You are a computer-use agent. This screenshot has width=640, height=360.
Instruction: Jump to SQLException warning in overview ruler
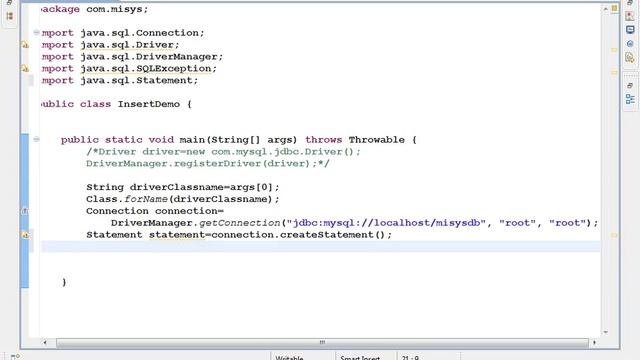(x=614, y=73)
